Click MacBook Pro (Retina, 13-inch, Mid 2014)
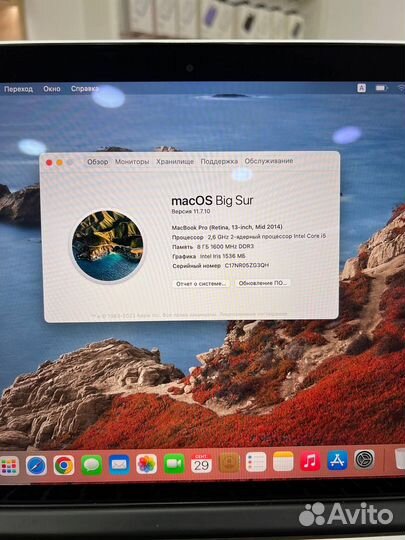The height and width of the screenshot is (540, 405). coord(227,227)
